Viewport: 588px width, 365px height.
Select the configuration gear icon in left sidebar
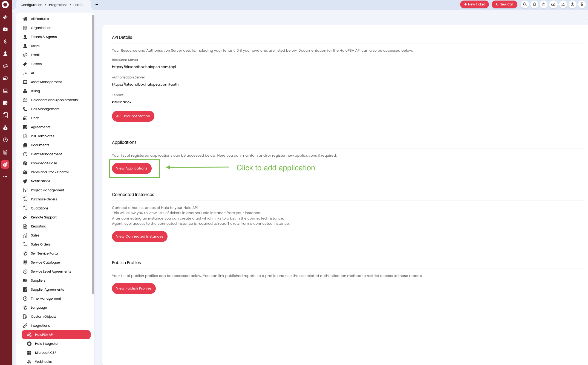click(x=5, y=164)
